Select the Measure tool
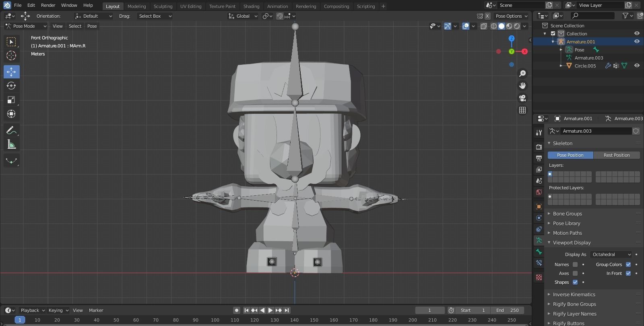Viewport: 644px width, 326px height. (x=11, y=145)
